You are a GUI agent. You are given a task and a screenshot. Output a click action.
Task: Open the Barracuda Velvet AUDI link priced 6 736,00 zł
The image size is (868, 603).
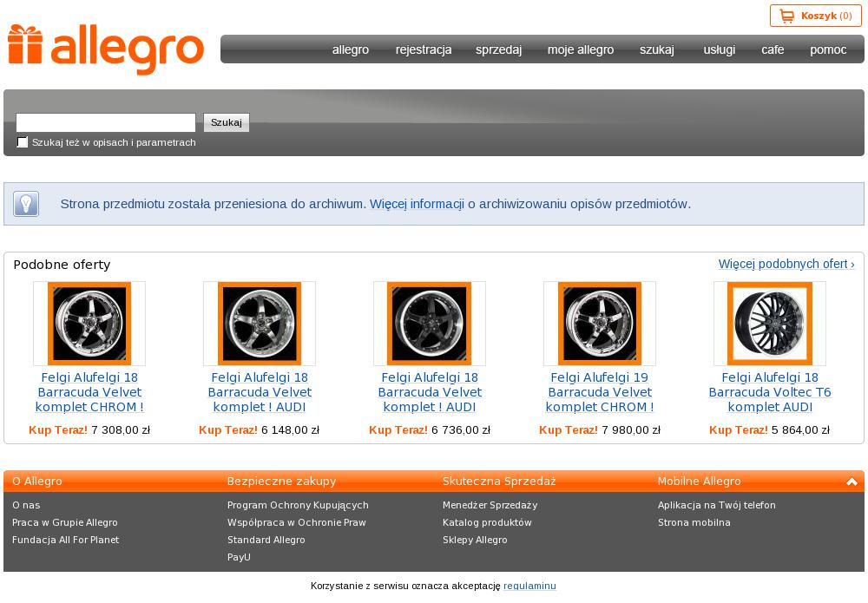(430, 392)
